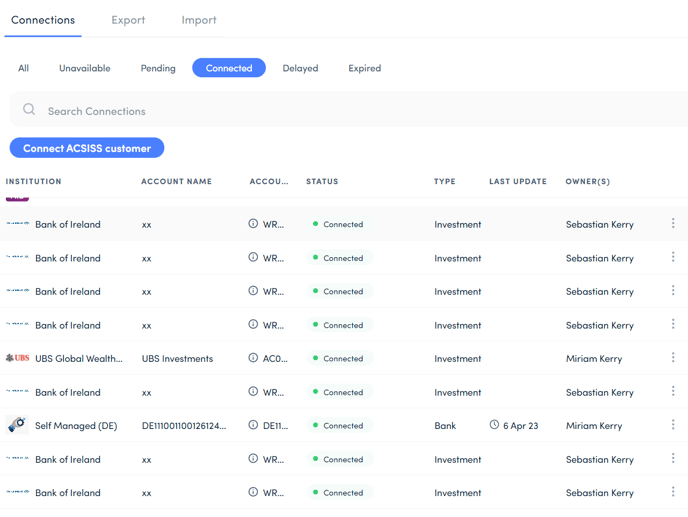Click the Self Managed (DE) institution icon

17,425
